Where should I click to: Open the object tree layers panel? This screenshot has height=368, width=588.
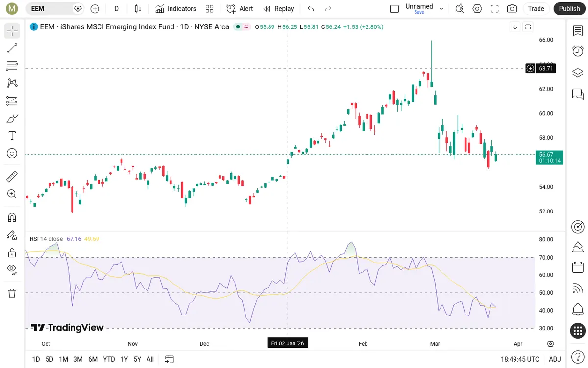[578, 73]
